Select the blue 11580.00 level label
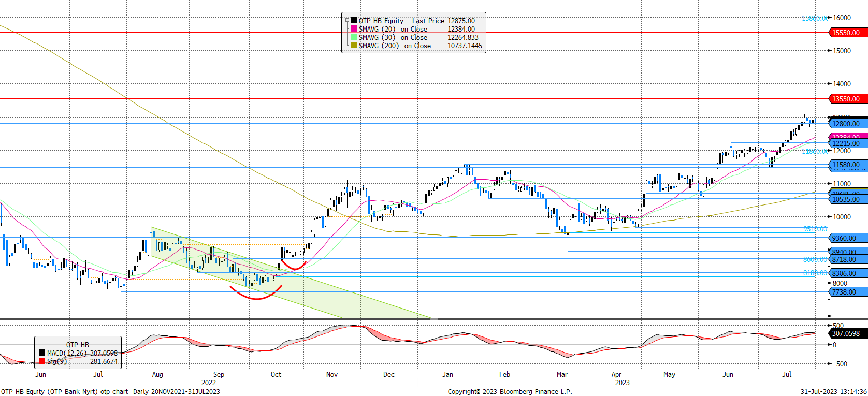 848,165
